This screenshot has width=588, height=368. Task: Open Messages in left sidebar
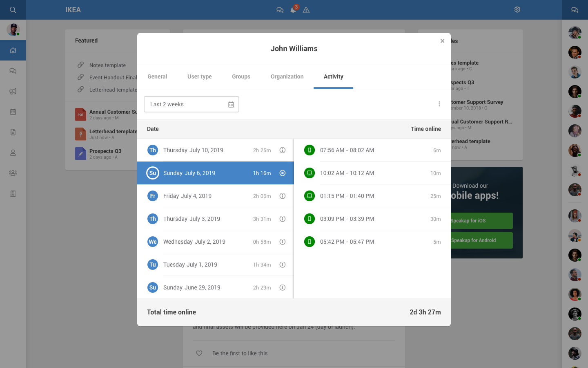coord(13,71)
